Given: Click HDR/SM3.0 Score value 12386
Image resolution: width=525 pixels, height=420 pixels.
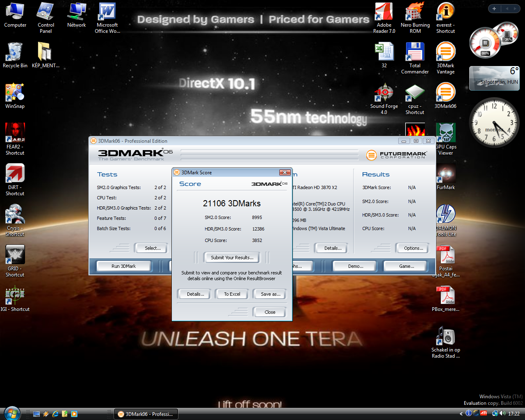Looking at the screenshot, I should pyautogui.click(x=258, y=229).
